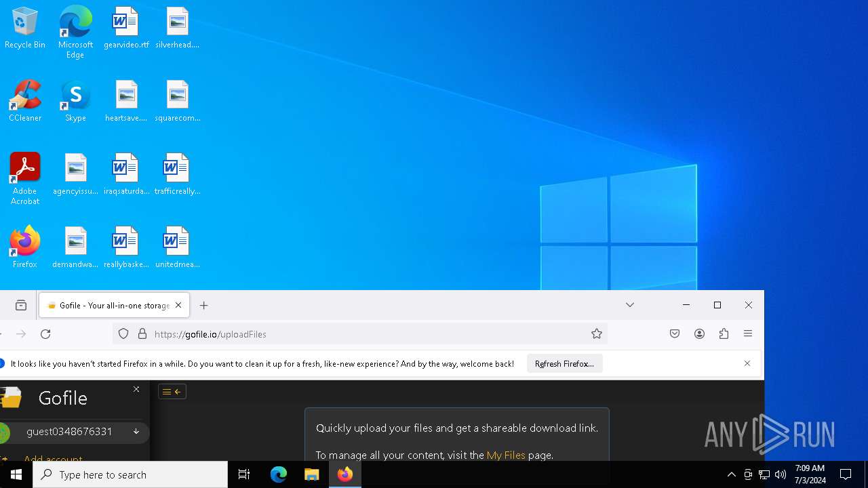This screenshot has width=868, height=488.
Task: Launch Microsoft Edge from the desktop
Action: click(x=75, y=33)
